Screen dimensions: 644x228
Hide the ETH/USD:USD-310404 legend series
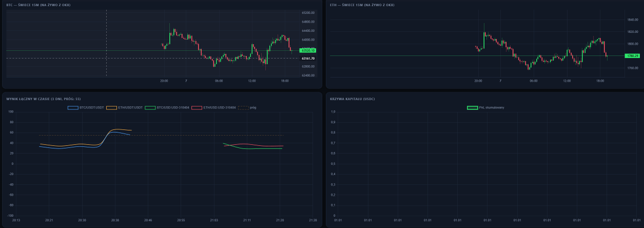215,108
